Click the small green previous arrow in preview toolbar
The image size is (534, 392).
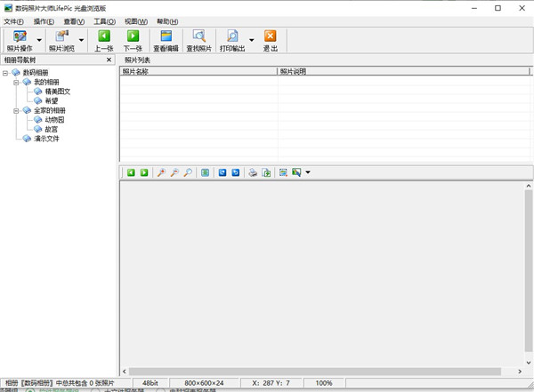[131, 172]
